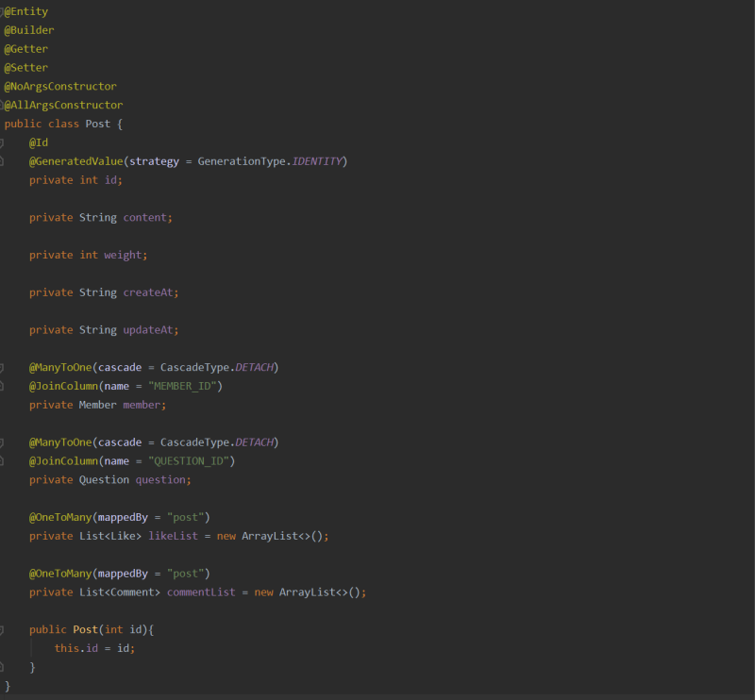755x700 pixels.
Task: Select the QUESTION_ID string literal
Action: point(191,460)
